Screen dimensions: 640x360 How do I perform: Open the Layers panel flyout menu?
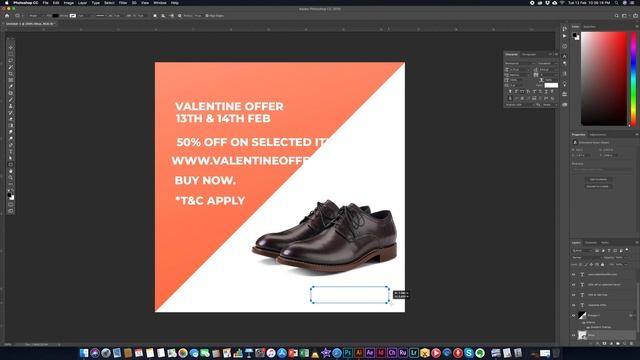tap(636, 242)
